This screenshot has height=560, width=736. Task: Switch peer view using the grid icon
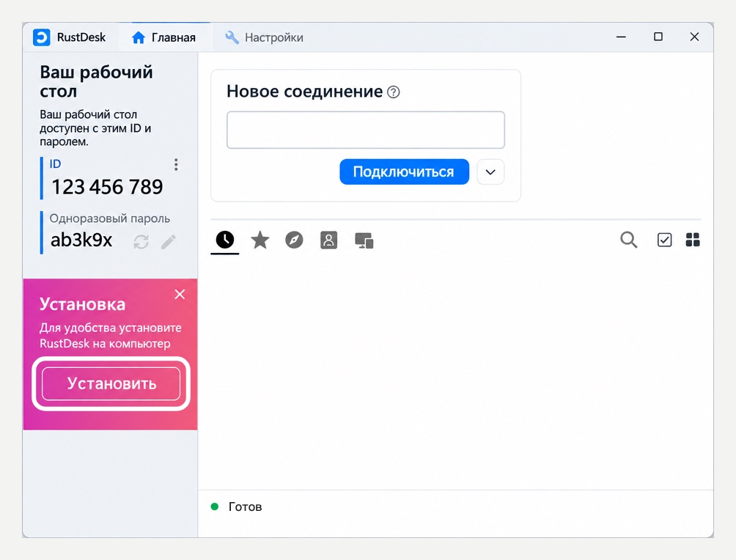pos(693,240)
